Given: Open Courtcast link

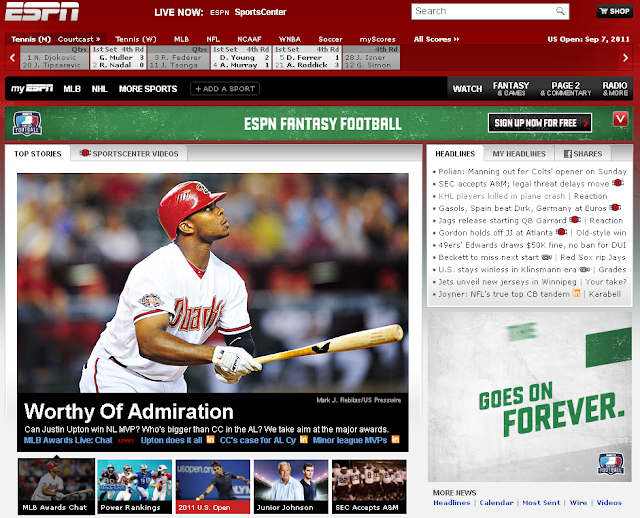Looking at the screenshot, I should pos(79,39).
